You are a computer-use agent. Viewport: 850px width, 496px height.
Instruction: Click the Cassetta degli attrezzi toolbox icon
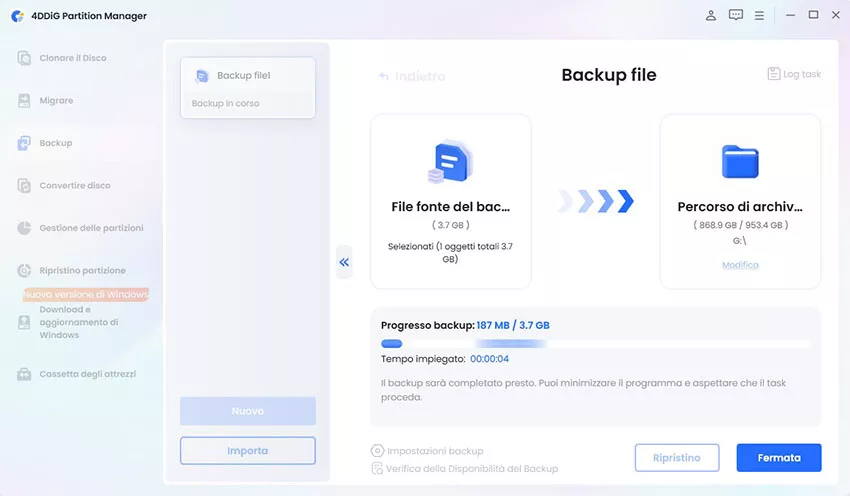point(24,374)
